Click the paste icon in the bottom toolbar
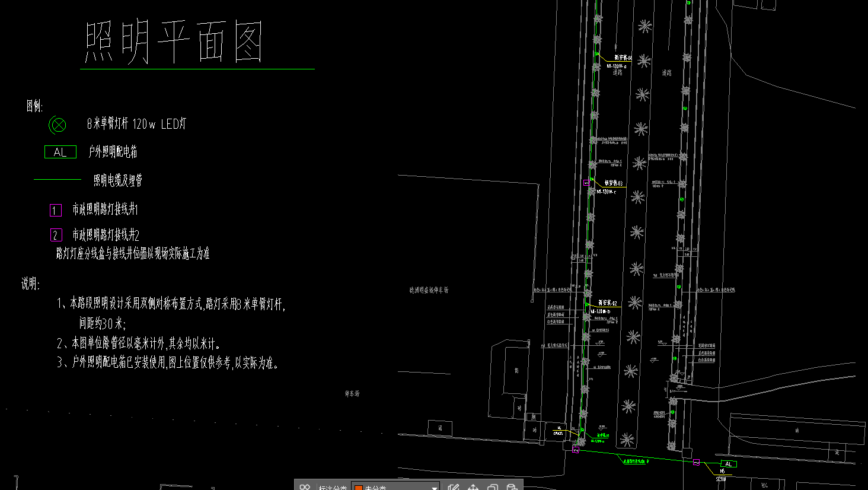Screen dimensions: 868x490 pyautogui.click(x=512, y=487)
